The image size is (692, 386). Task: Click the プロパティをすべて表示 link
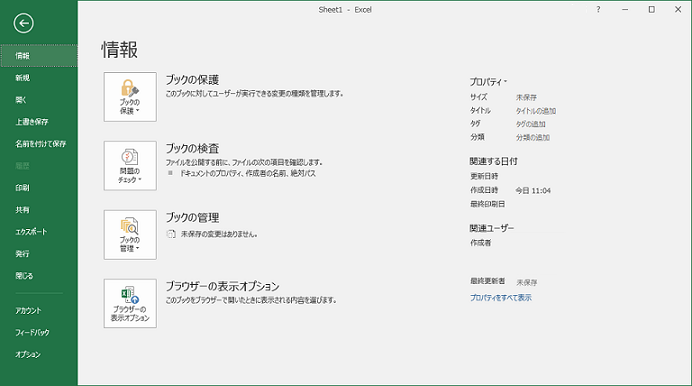[x=500, y=298]
